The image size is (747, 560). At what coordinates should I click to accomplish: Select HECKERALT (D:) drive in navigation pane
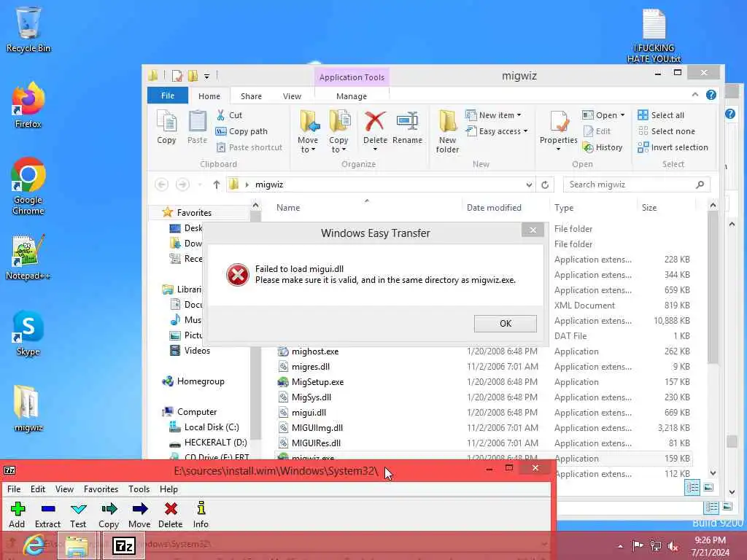215,443
